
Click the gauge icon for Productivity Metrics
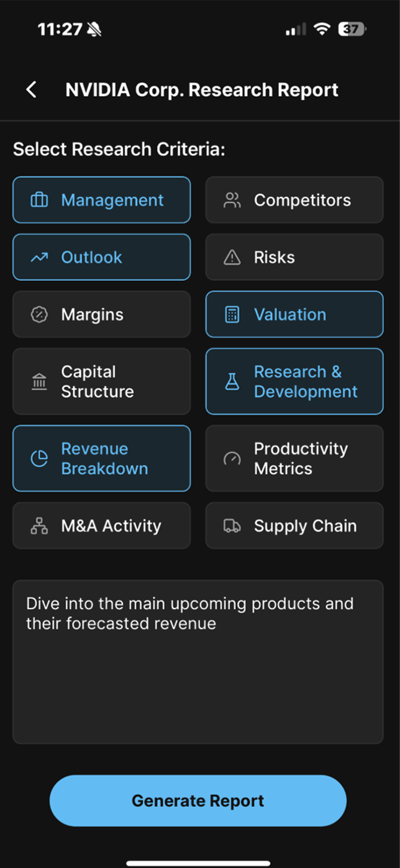(x=232, y=459)
